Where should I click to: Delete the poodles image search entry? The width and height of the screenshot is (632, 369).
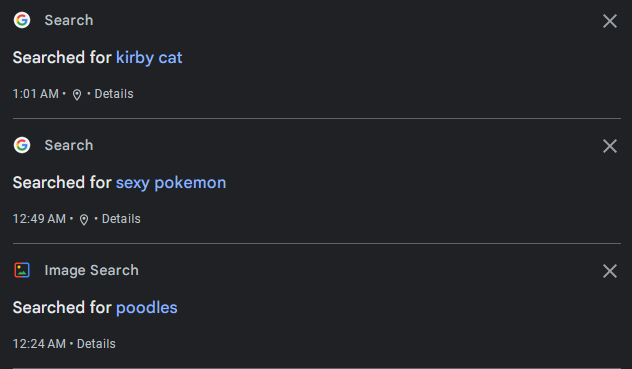tap(610, 271)
